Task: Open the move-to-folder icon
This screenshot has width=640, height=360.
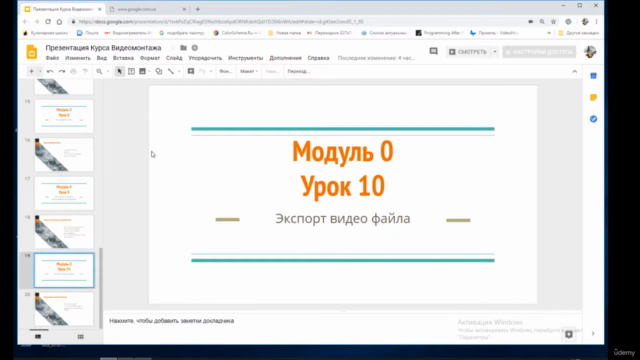Action: [183, 48]
